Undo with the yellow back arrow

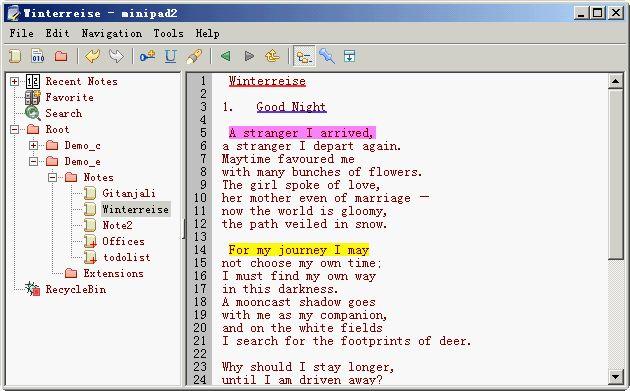coord(93,56)
